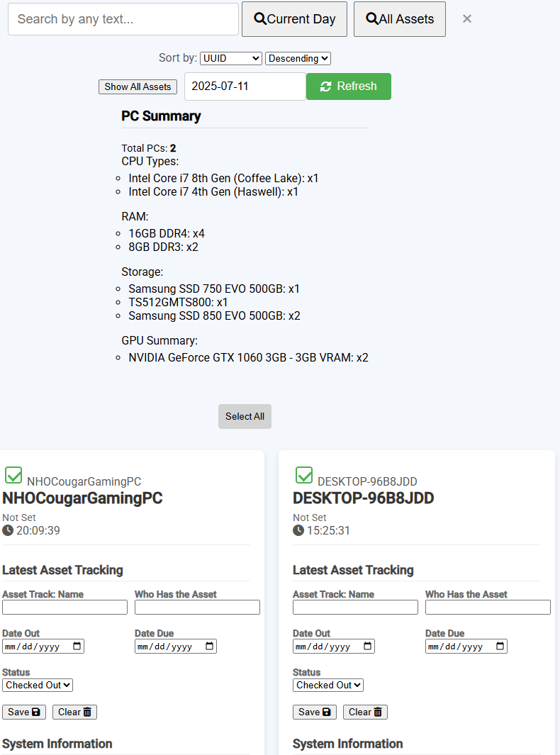Open the Descending sort order dropdown
This screenshot has height=755, width=560.
pos(298,58)
